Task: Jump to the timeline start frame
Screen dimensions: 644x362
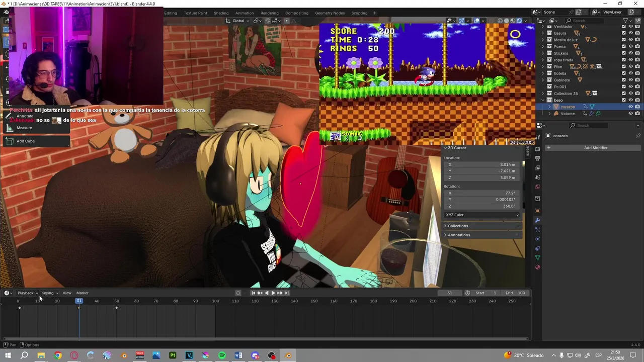Action: click(253, 293)
